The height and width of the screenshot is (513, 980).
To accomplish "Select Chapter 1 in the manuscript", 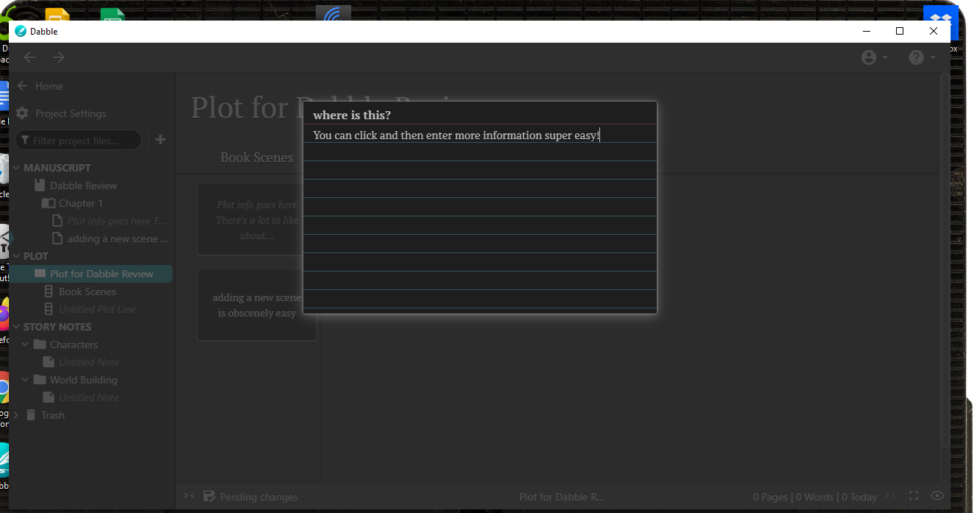I will click(x=80, y=203).
